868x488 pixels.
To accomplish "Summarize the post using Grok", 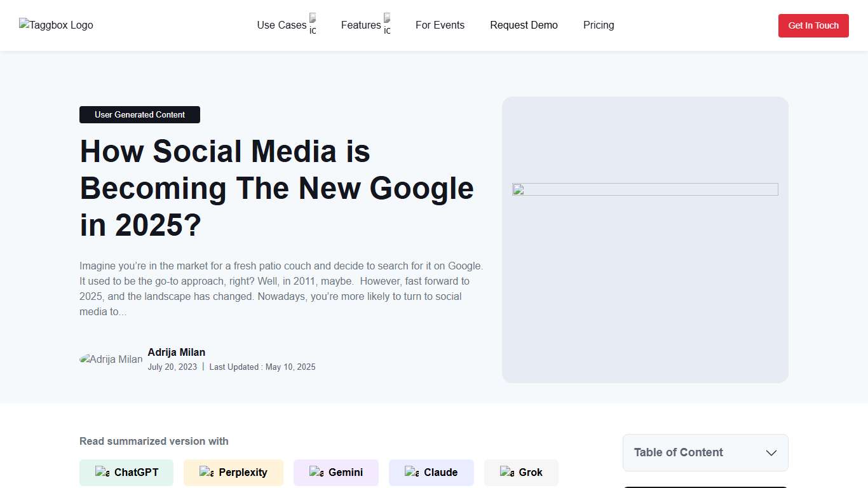I will coord(521,472).
